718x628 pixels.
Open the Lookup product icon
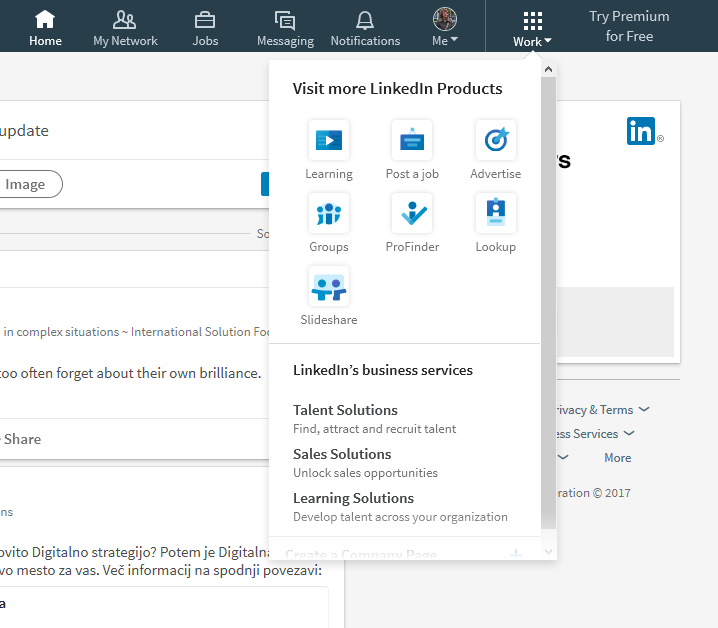[496, 214]
